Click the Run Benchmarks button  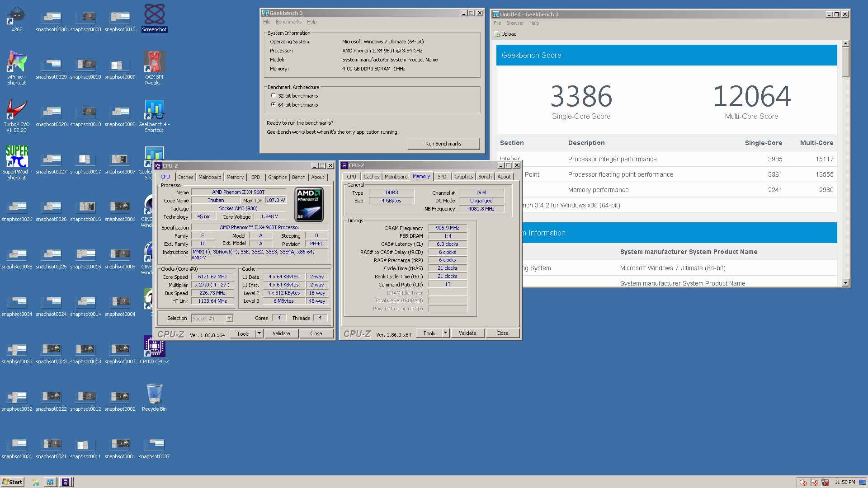[443, 144]
